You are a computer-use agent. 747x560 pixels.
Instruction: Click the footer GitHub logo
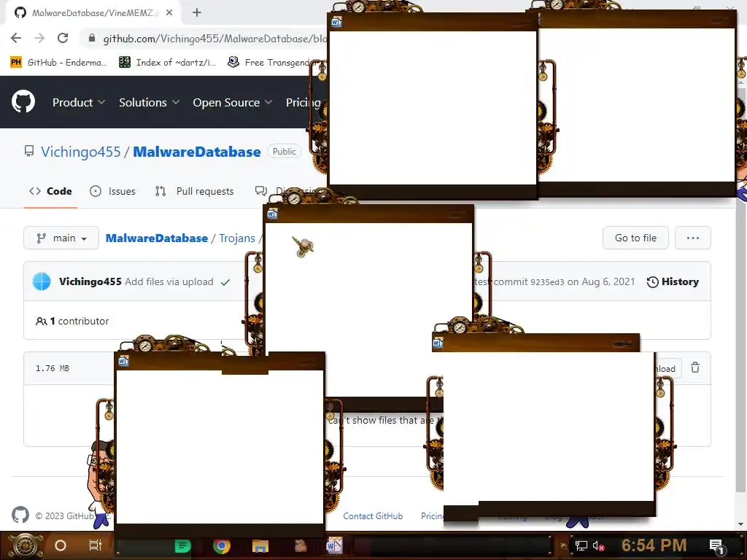tap(20, 515)
